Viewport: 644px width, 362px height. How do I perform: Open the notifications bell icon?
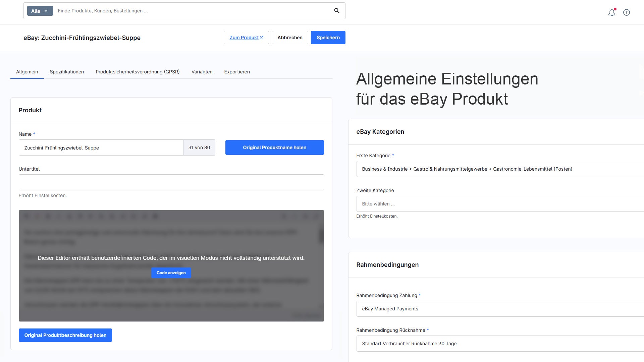point(612,12)
